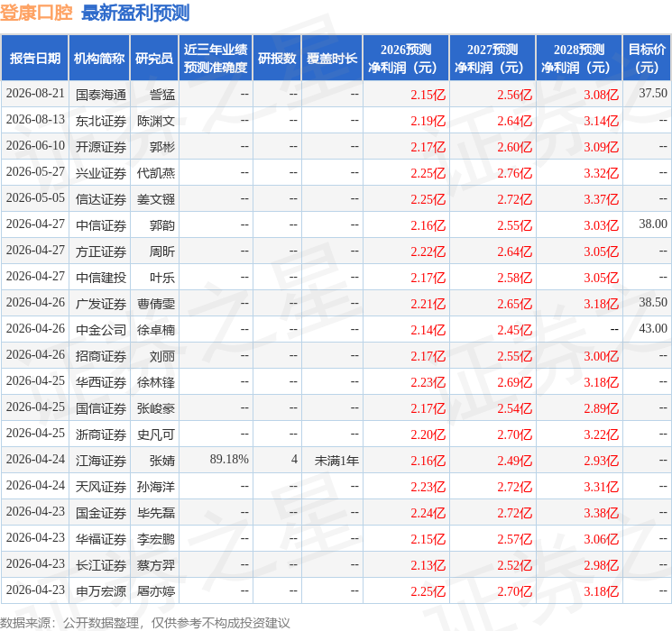This screenshot has height=631, width=672.
Task: Click analyst 曹倩雯 of 广发证券
Action: pos(155,304)
